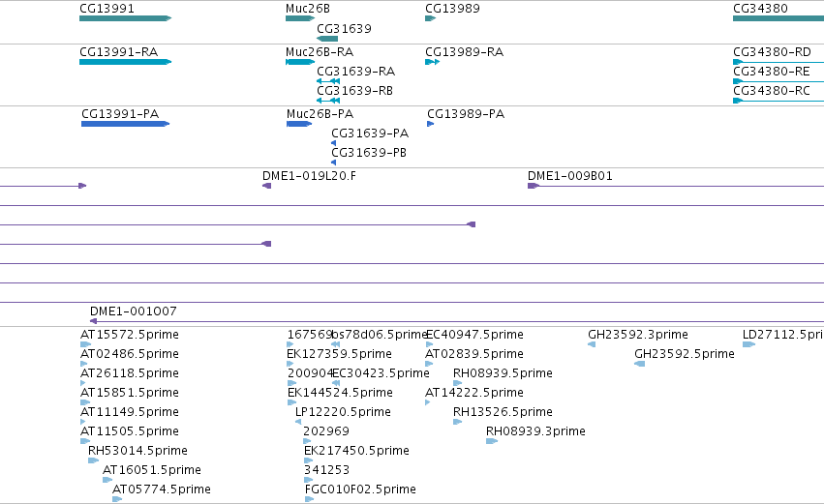Click the CG13989-RA transcript label

tap(464, 52)
